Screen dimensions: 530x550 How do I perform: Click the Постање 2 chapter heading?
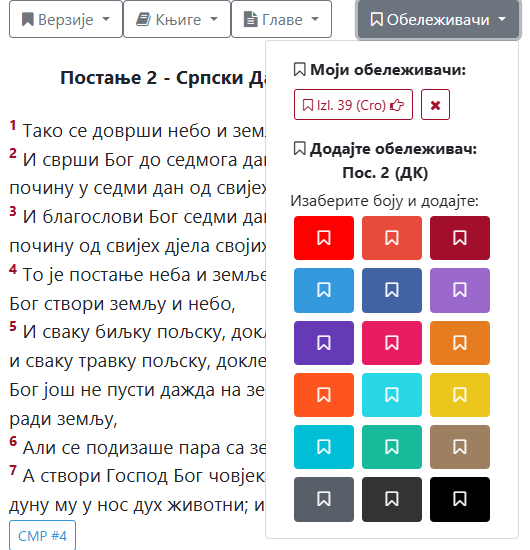click(x=163, y=78)
